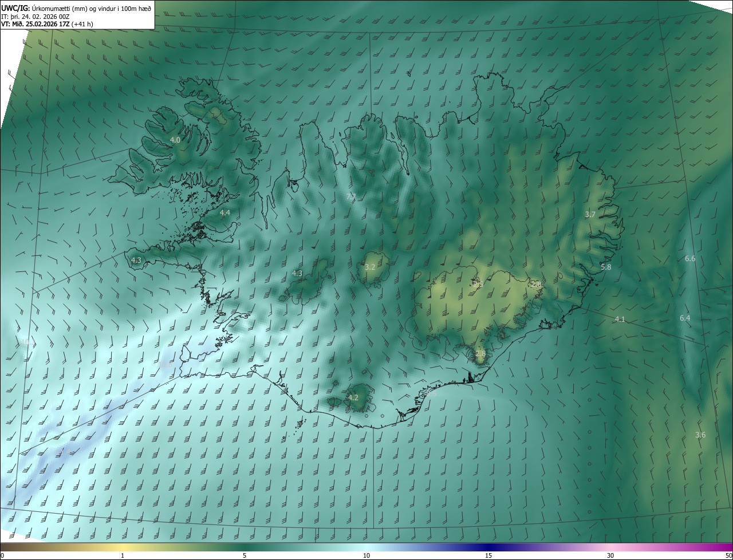Click the 4.2 value label on the map

point(353,397)
